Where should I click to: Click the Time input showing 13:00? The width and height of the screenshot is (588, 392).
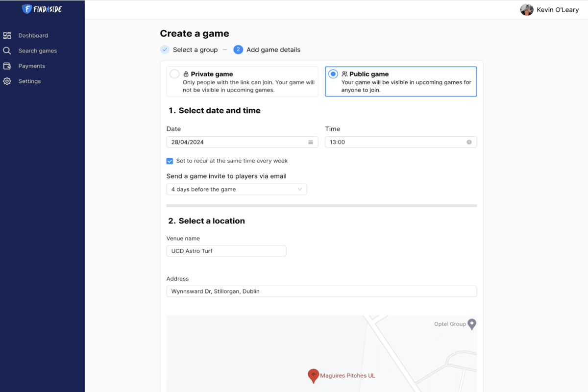(x=401, y=142)
